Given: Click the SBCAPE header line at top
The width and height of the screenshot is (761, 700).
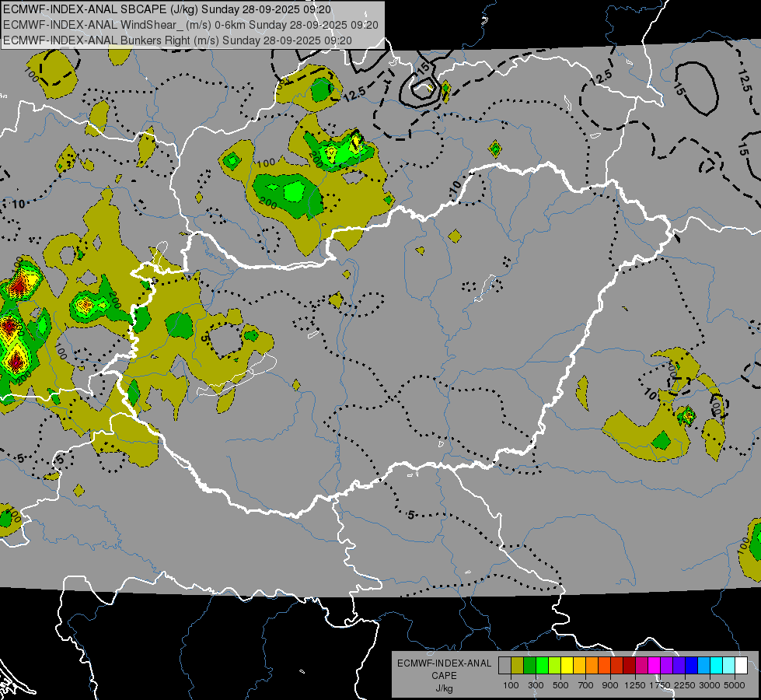Looking at the screenshot, I should pos(167,9).
